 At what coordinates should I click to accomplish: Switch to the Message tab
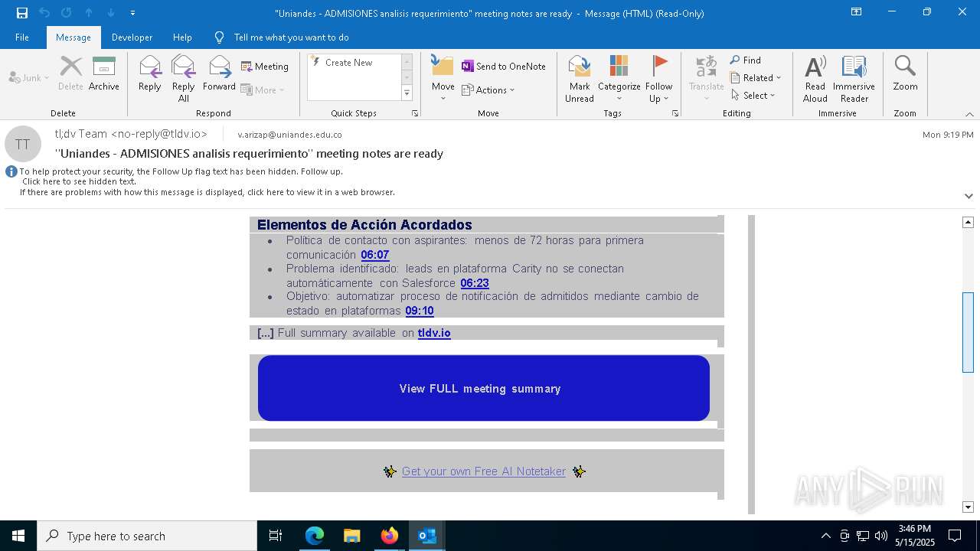pos(73,37)
